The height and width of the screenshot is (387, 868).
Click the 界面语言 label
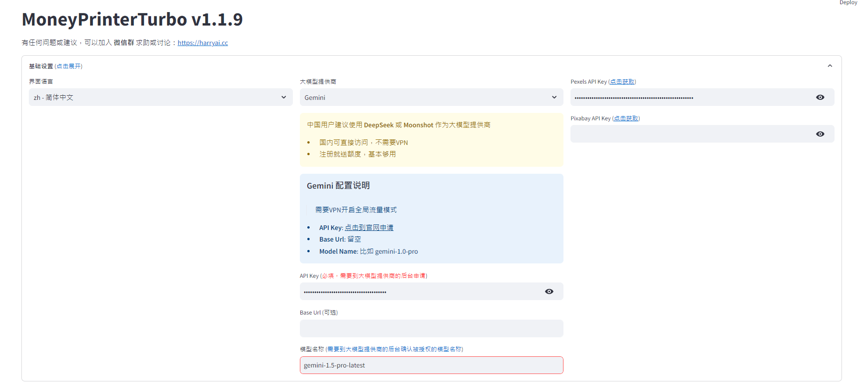point(41,81)
